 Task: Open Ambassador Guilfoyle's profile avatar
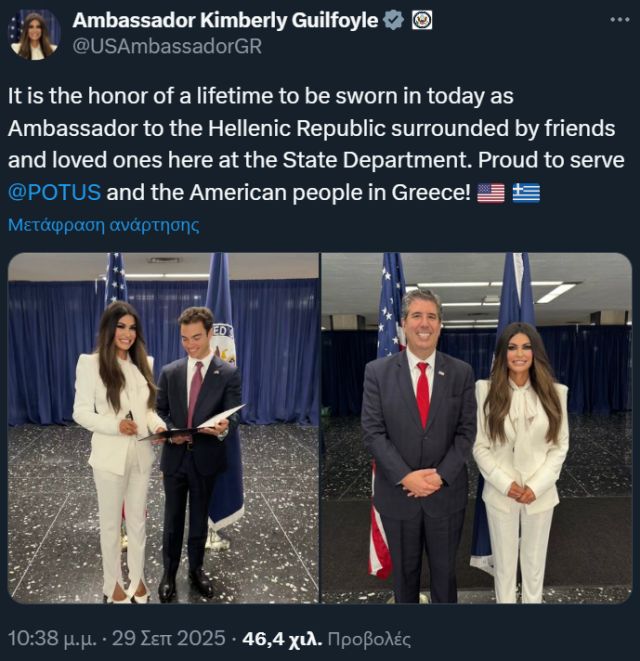[35, 35]
